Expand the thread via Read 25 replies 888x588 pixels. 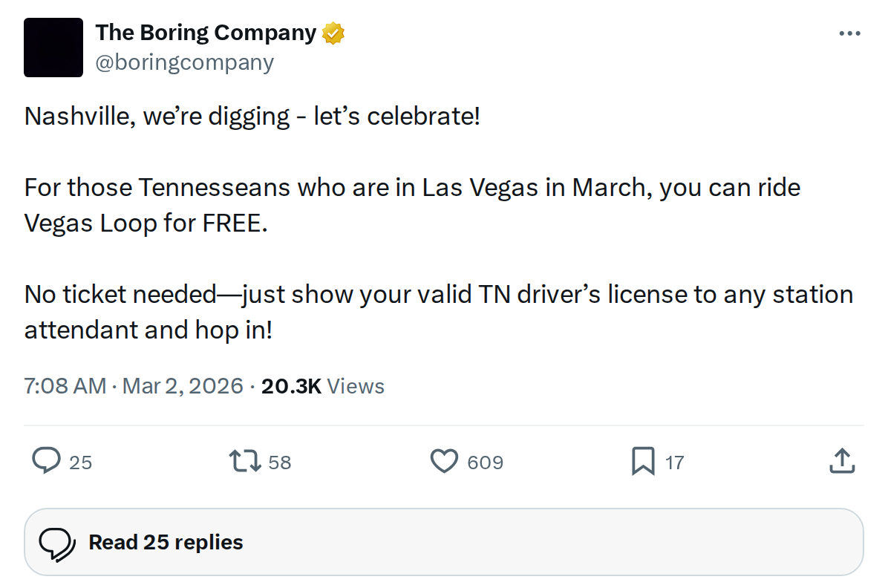pos(165,542)
